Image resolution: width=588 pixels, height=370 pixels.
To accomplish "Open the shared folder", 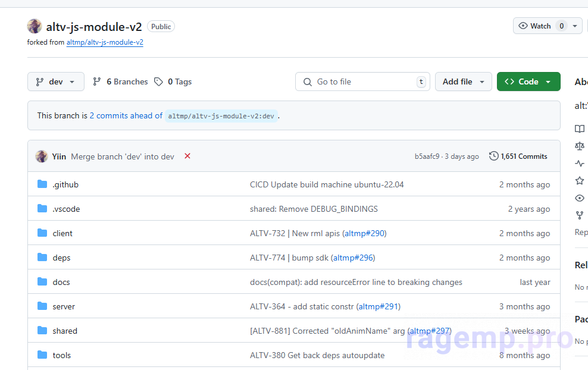I will tap(65, 331).
